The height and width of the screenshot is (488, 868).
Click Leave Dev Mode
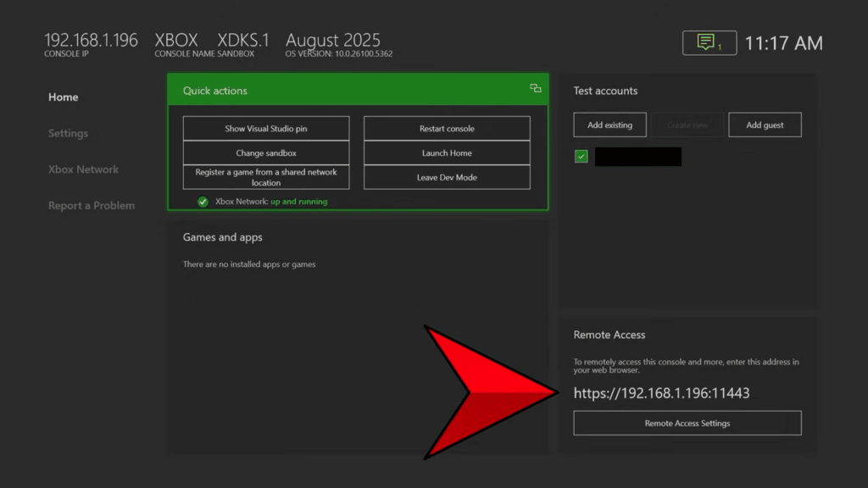[446, 177]
